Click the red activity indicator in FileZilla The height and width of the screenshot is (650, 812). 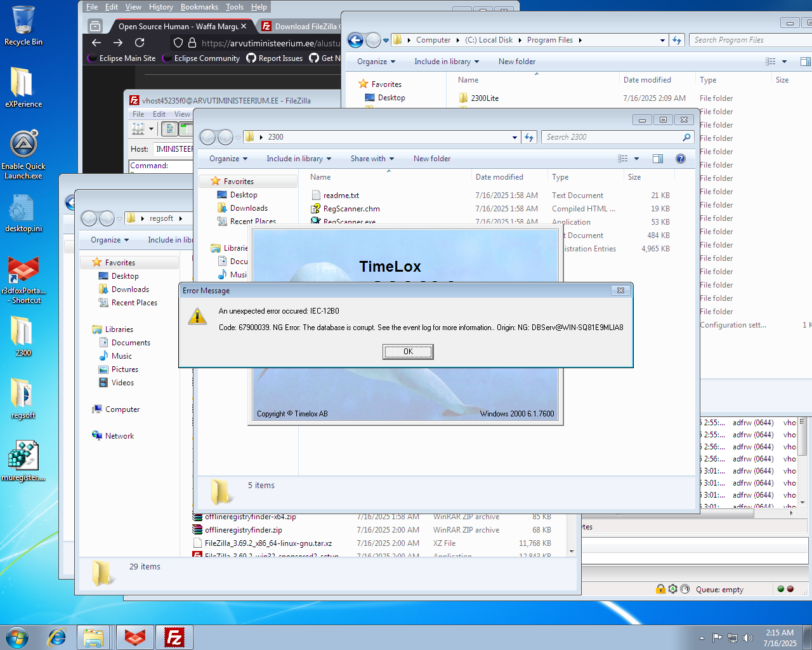click(790, 589)
